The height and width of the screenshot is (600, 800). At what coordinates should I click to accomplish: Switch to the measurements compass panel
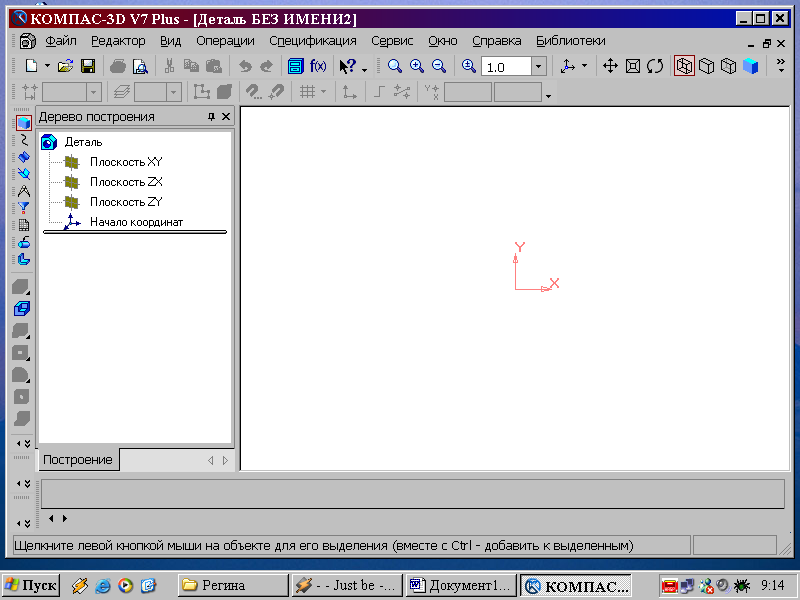[23, 191]
